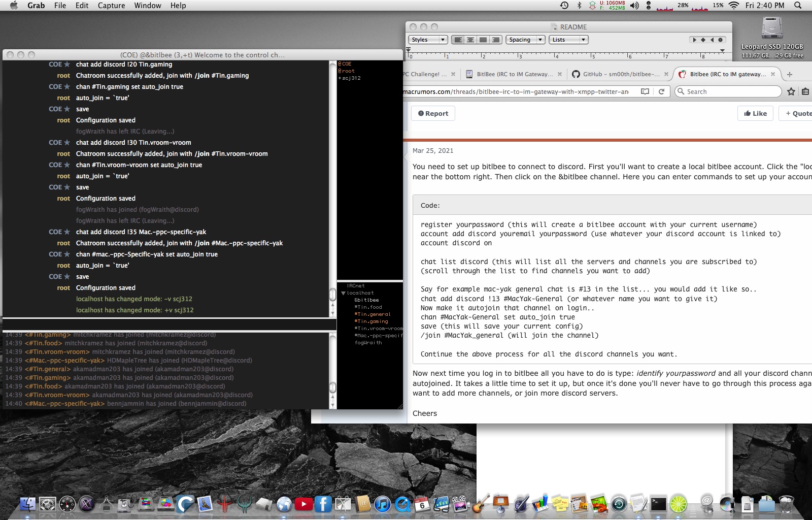This screenshot has width=812, height=520.
Task: Select justify alignment in README toolbar
Action: tap(483, 40)
